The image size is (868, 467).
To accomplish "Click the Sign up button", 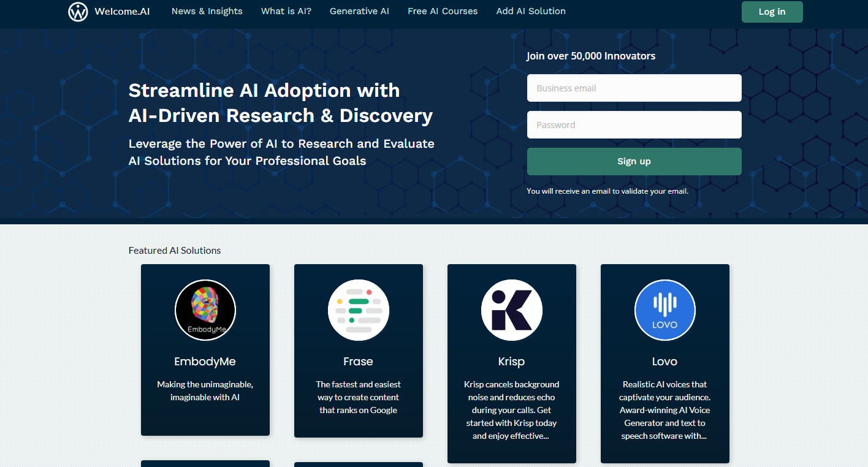I will pyautogui.click(x=634, y=161).
